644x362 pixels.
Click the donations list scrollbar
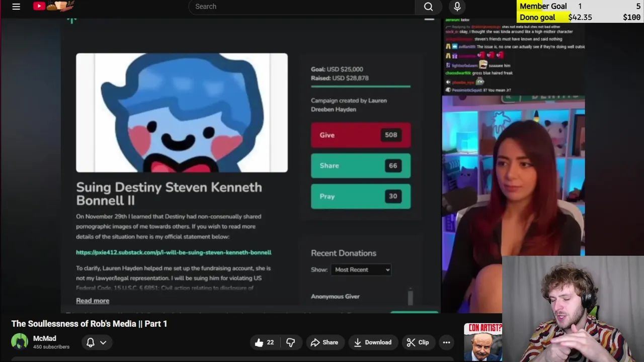pyautogui.click(x=410, y=297)
